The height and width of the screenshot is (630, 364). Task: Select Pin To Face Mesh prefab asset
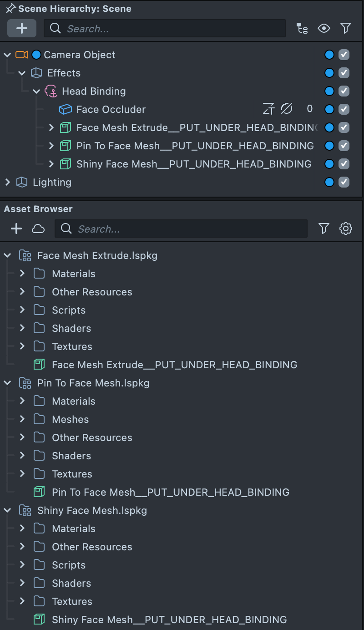tap(170, 492)
